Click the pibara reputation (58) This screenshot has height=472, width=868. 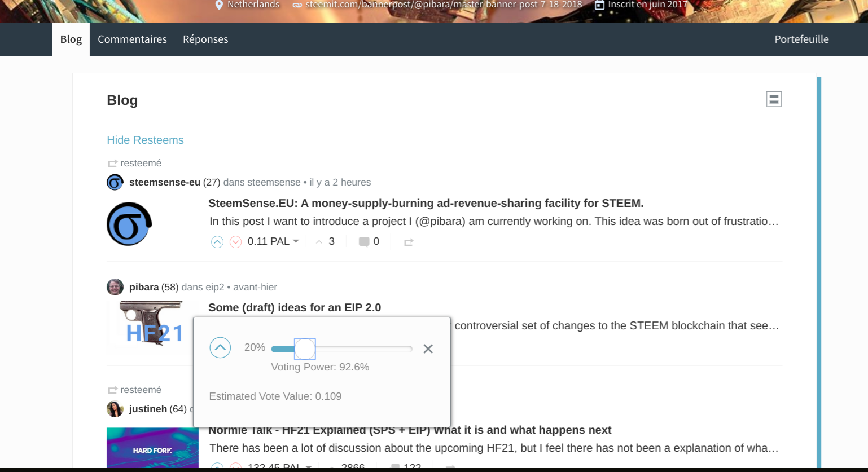(170, 287)
